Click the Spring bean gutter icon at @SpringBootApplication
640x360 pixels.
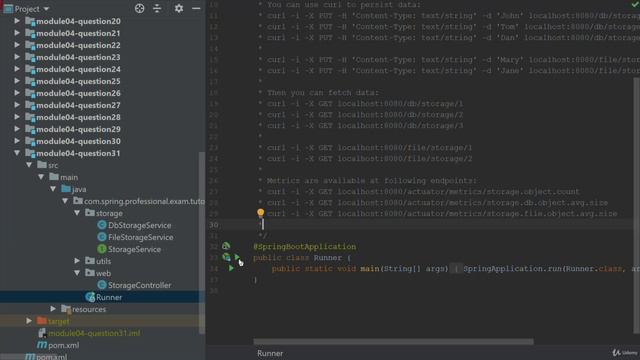[226, 246]
